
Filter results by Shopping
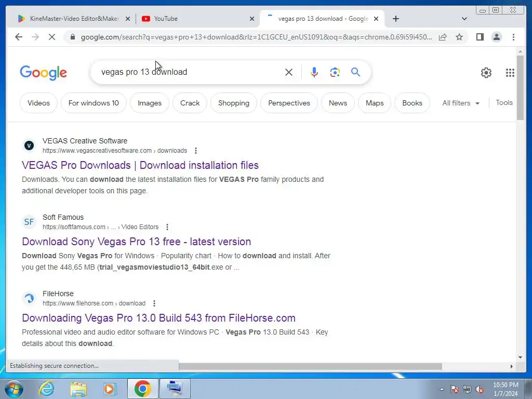(234, 103)
